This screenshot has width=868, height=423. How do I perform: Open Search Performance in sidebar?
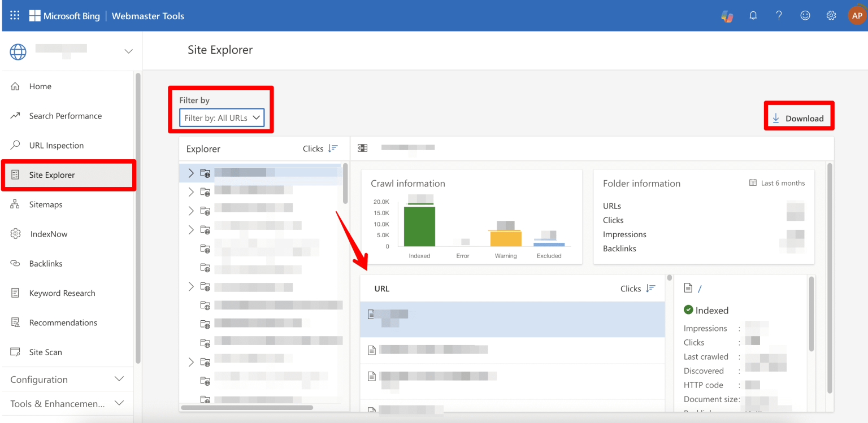(x=66, y=116)
